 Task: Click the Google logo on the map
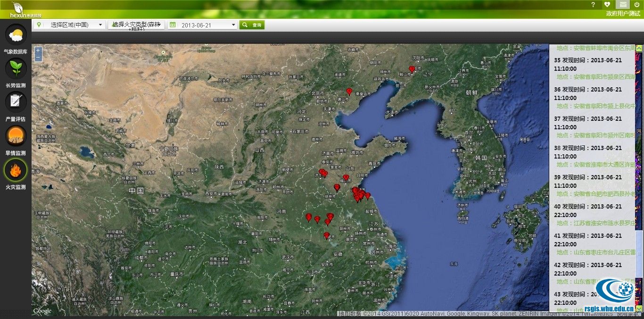pyautogui.click(x=42, y=311)
